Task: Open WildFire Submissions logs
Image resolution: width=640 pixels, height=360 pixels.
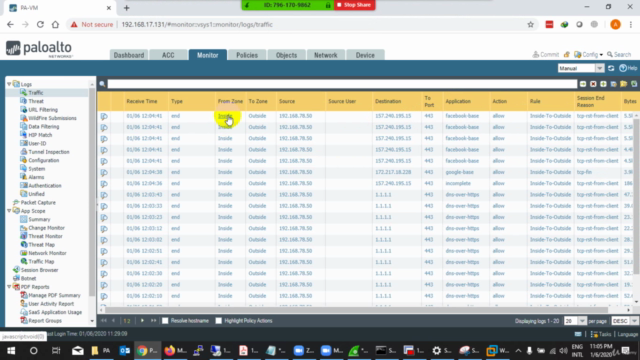Action: 52,118
